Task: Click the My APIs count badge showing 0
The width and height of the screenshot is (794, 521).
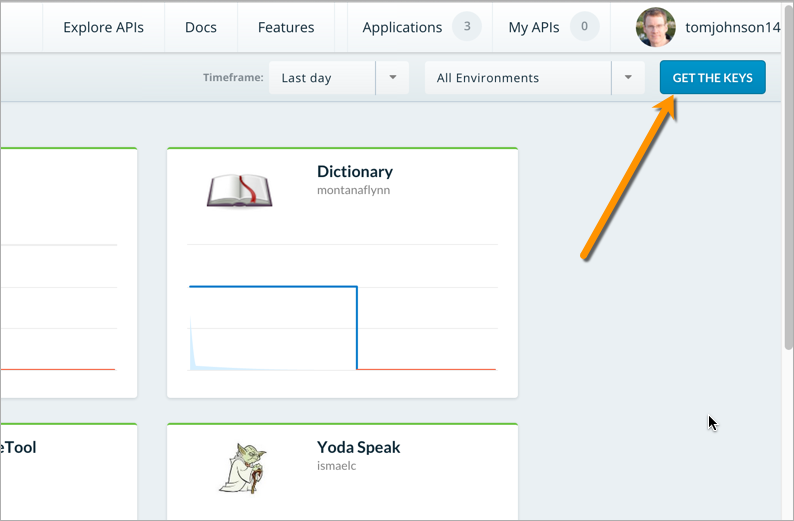Action: click(585, 27)
